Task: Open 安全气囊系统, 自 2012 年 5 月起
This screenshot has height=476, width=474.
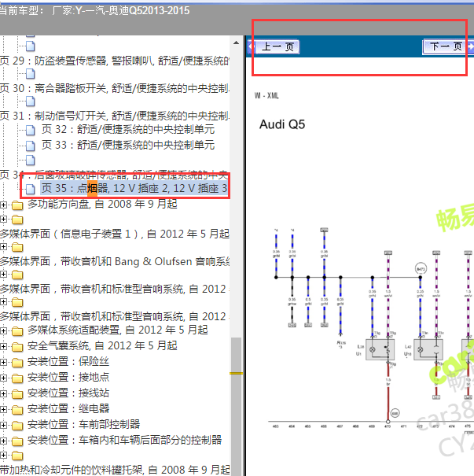Action: pyautogui.click(x=102, y=345)
